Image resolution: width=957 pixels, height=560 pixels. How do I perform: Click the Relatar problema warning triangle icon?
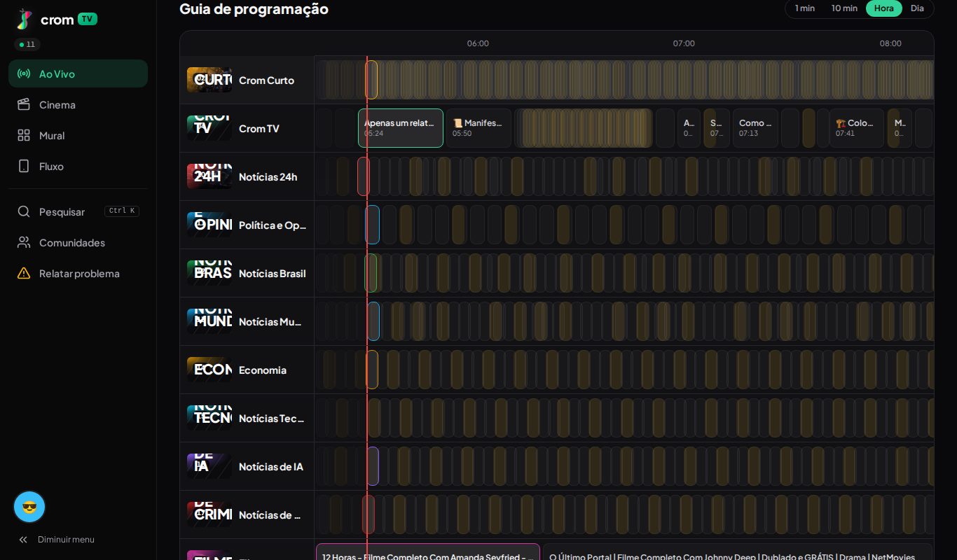[x=24, y=273]
